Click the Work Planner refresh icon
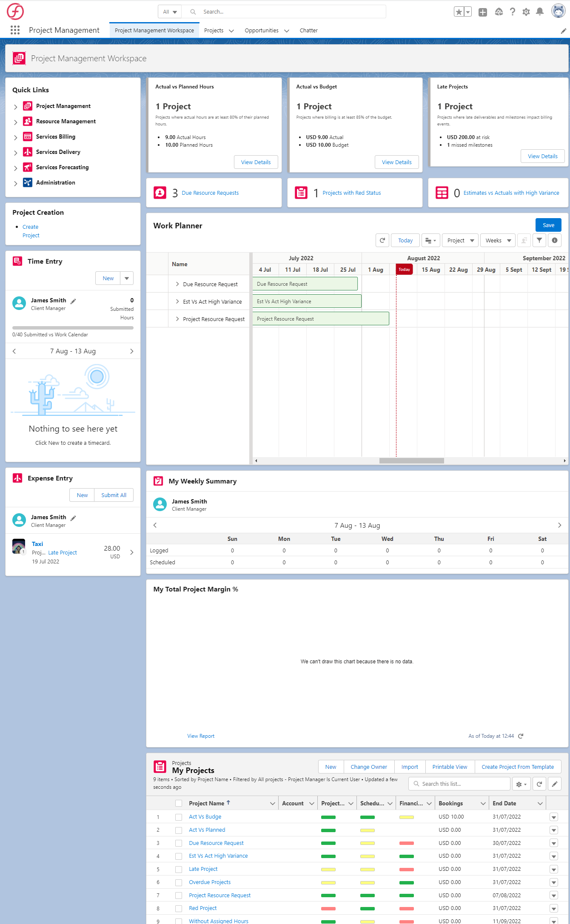Image resolution: width=570 pixels, height=924 pixels. click(382, 241)
